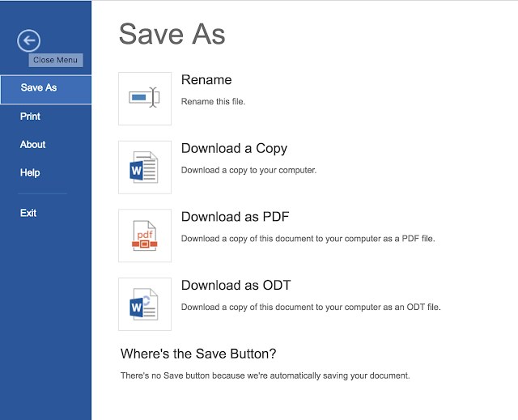Click the Download as ODT title

pos(236,286)
